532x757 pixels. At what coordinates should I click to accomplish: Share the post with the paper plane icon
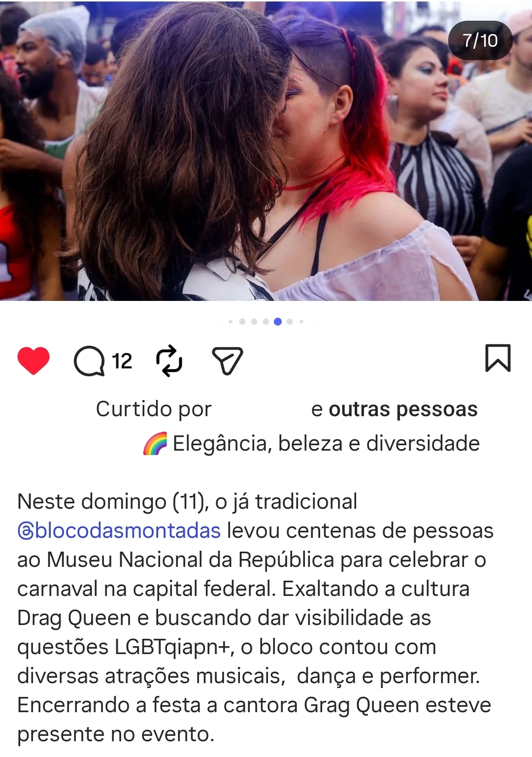[x=228, y=361]
